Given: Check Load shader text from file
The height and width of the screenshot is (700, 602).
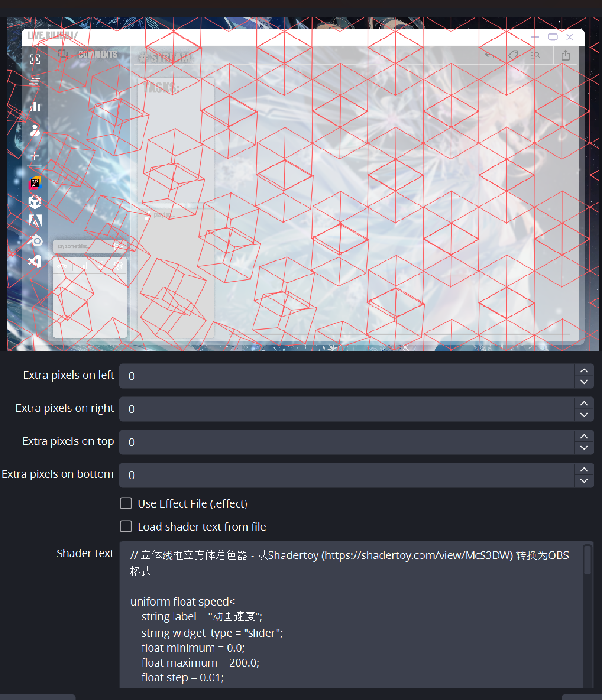Looking at the screenshot, I should click(126, 527).
